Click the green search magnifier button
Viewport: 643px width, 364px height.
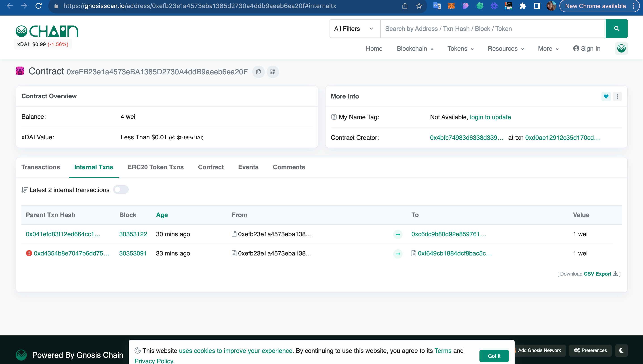[616, 29]
